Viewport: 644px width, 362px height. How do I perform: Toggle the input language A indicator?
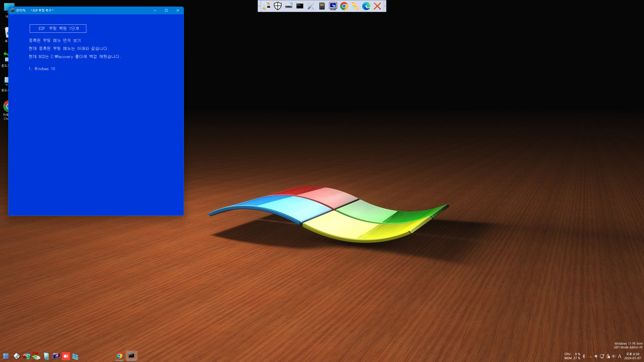click(x=620, y=356)
